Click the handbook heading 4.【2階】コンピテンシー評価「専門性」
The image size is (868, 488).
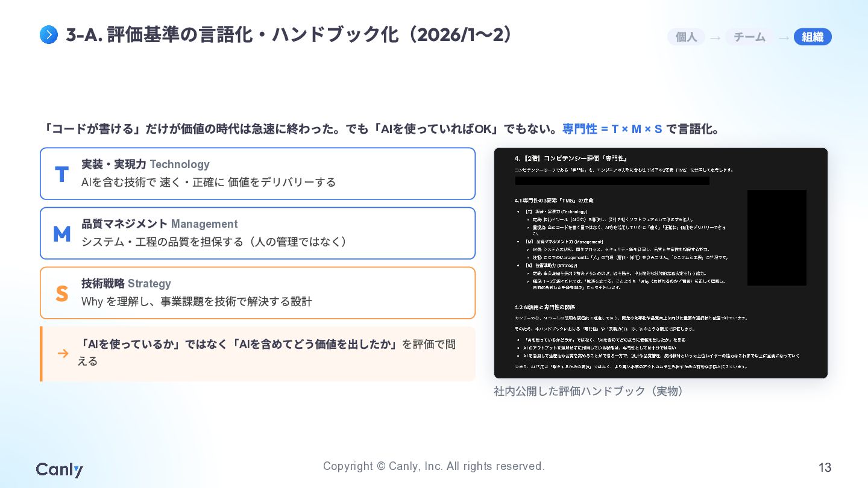[x=571, y=158]
